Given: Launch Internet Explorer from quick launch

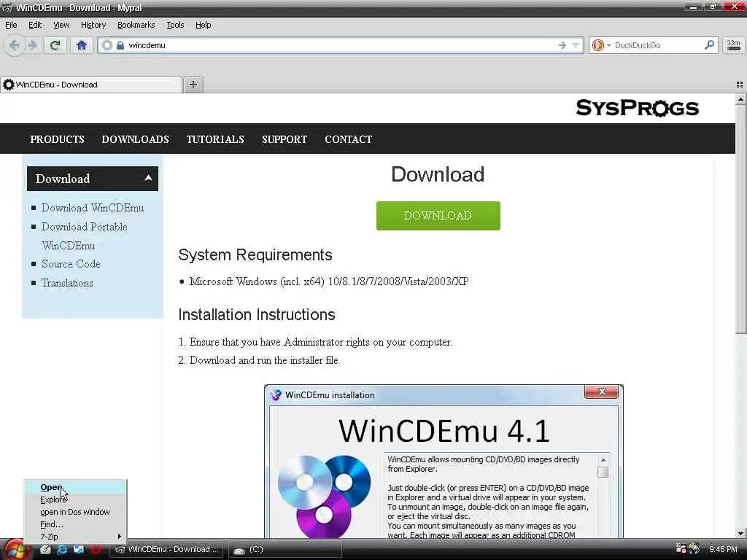Looking at the screenshot, I should (62, 550).
